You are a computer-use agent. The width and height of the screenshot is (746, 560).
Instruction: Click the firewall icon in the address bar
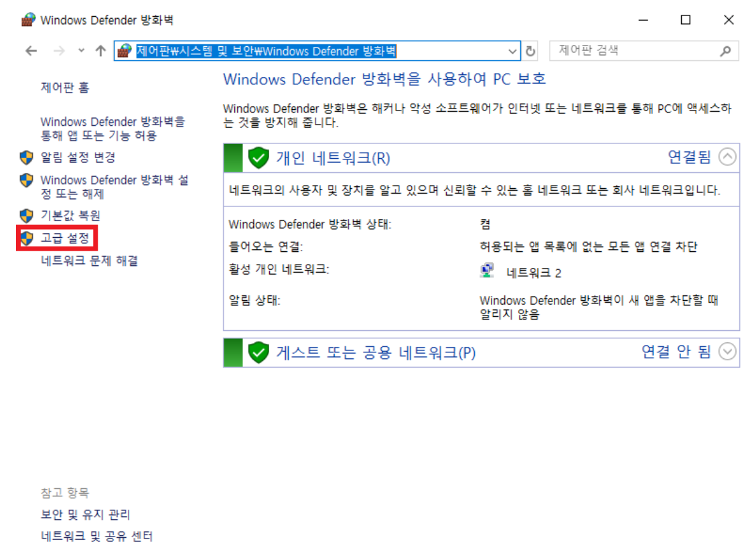click(x=125, y=50)
